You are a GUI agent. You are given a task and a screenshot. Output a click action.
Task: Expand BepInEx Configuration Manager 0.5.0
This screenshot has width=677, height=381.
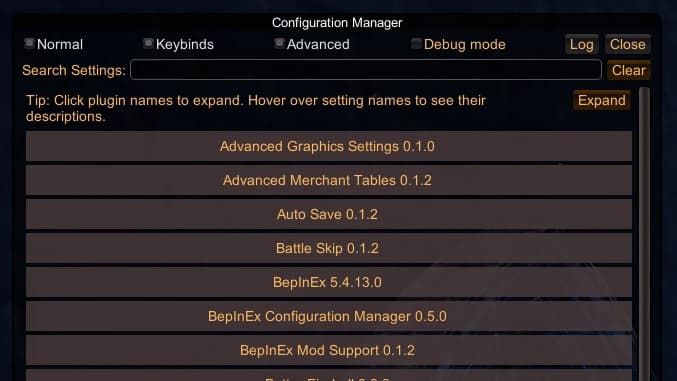[x=329, y=316]
